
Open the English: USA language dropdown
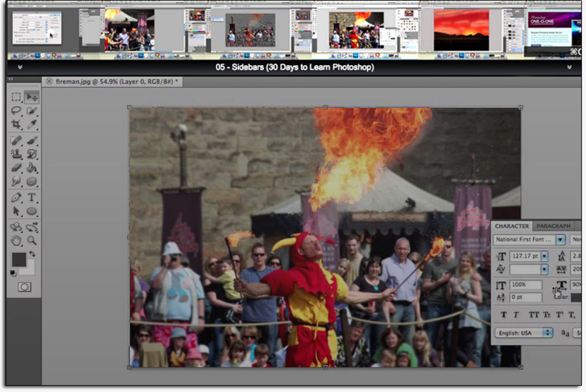(547, 332)
